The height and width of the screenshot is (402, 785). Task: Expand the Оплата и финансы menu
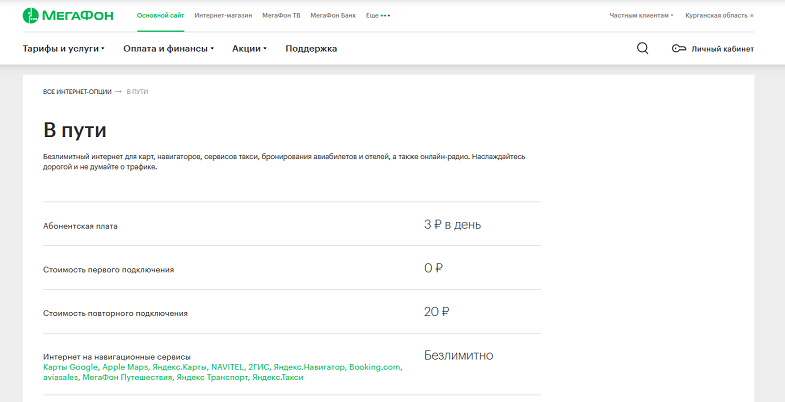[x=169, y=49]
